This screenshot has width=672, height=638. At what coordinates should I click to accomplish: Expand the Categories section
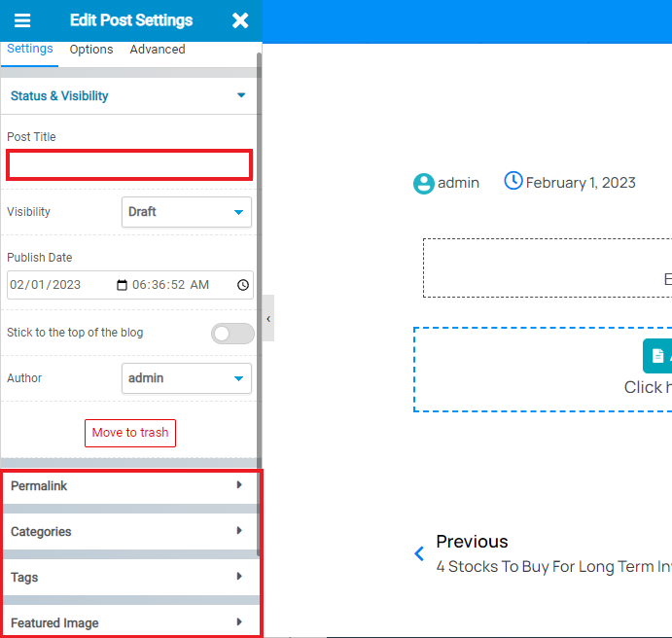click(129, 531)
